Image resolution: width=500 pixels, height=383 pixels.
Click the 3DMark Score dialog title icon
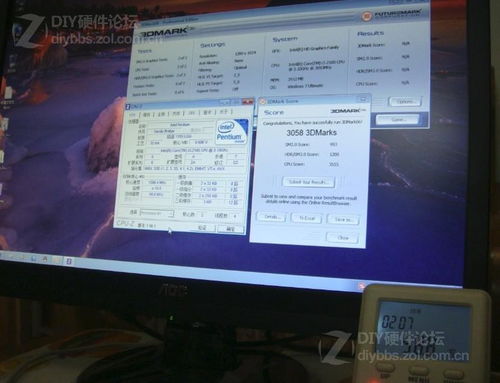click(263, 101)
